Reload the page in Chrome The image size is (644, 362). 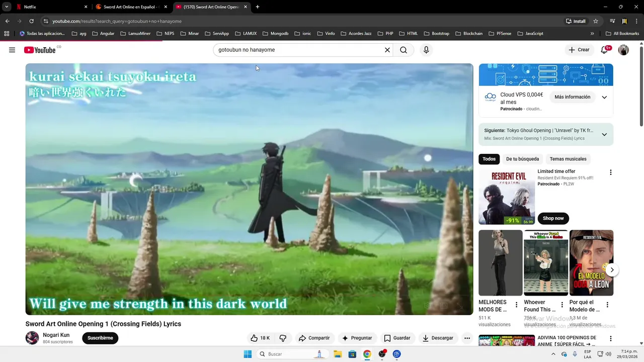31,21
